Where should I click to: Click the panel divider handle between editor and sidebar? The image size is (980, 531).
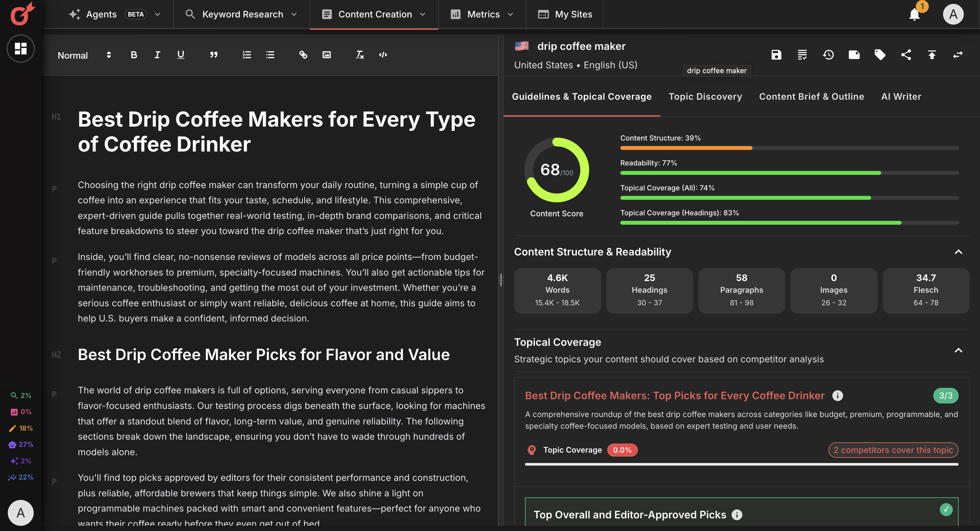(x=501, y=280)
